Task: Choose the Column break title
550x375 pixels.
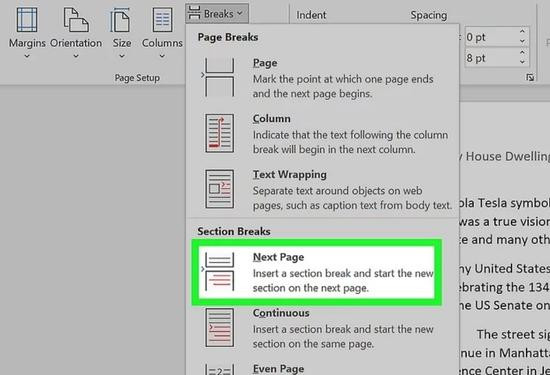Action: 271,119
